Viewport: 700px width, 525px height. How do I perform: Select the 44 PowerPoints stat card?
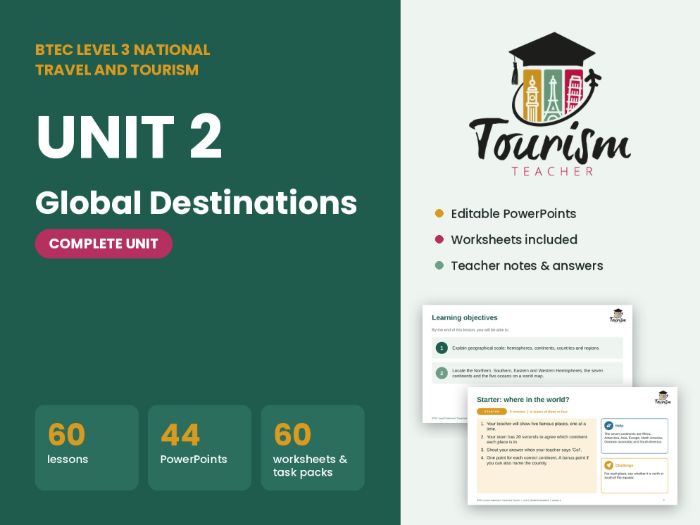200,448
